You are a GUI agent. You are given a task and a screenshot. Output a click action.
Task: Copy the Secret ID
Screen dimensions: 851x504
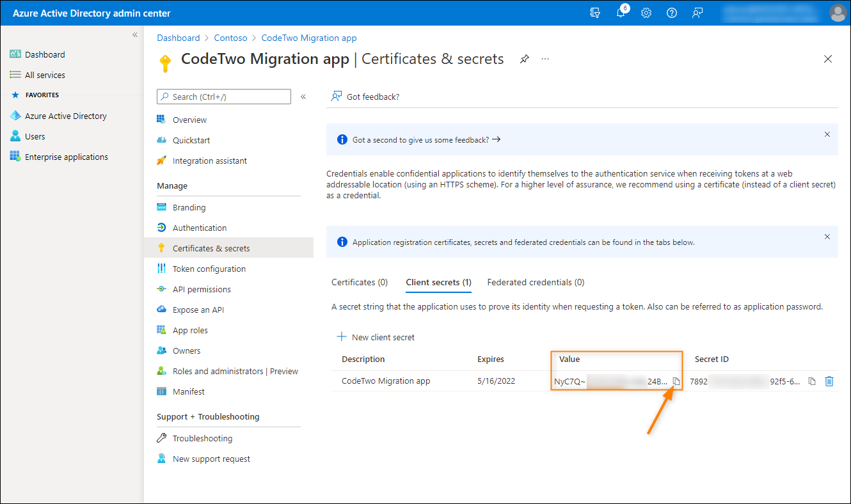[811, 381]
